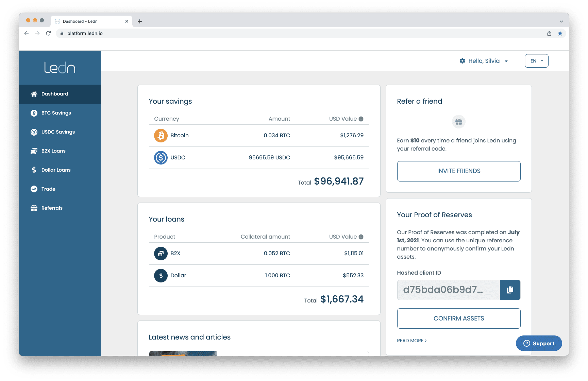Click the Latest news and articles heading
Image resolution: width=588 pixels, height=381 pixels.
click(190, 337)
